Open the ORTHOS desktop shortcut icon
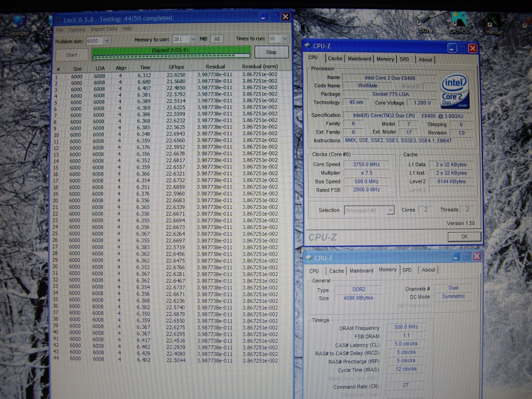 (x=459, y=22)
